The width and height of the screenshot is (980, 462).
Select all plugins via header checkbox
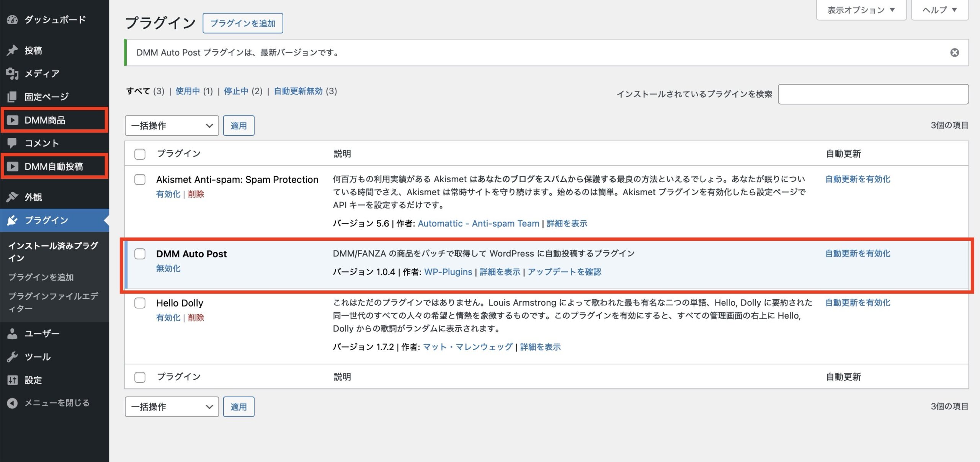140,153
